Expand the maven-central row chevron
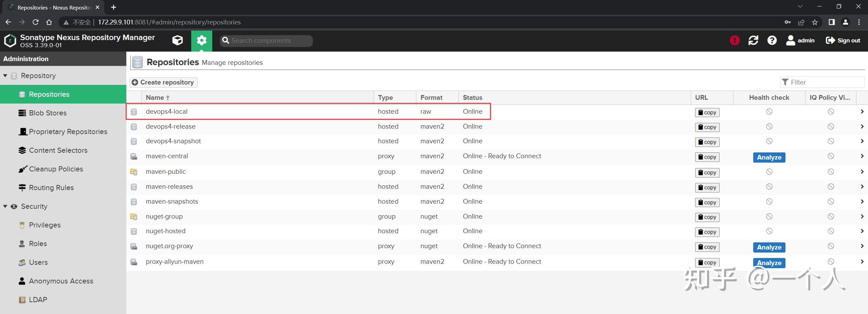The image size is (868, 314). tap(862, 156)
